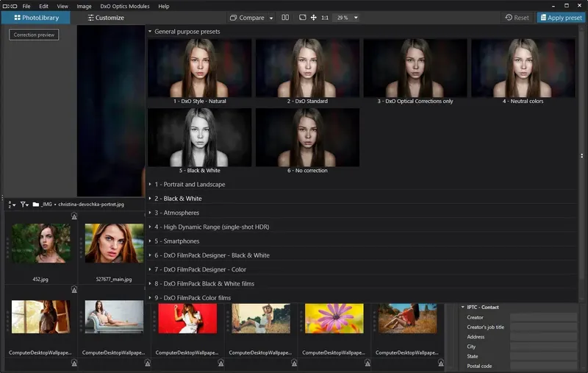This screenshot has width=588, height=373.
Task: Click the Reset button
Action: pyautogui.click(x=517, y=18)
